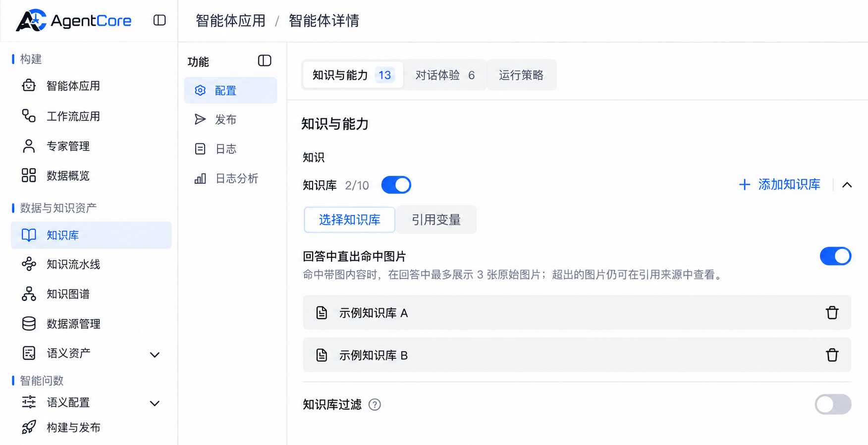Expand the 语义配置 menu chevron

[x=155, y=403]
